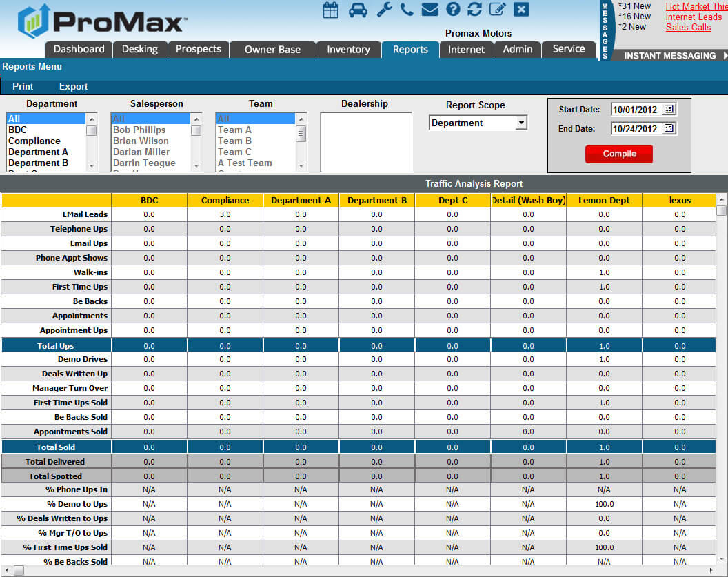
Task: Open the Report Scope dropdown
Action: tap(522, 122)
